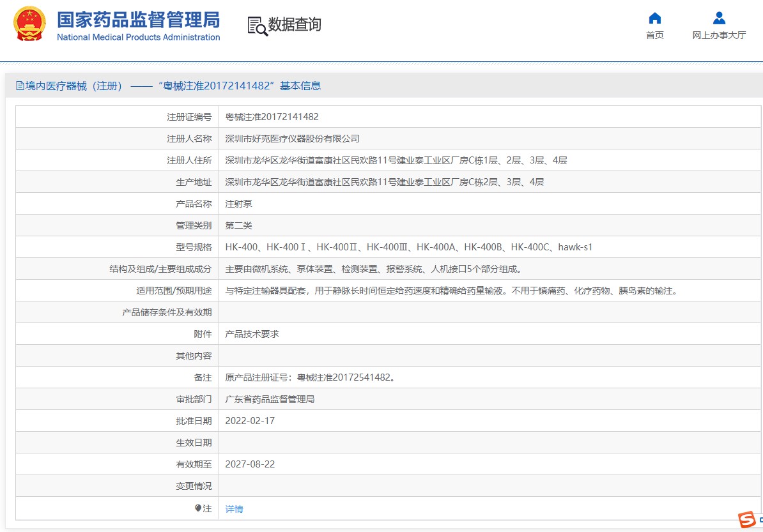Click the 数据查询 magnifier document icon

tap(257, 26)
